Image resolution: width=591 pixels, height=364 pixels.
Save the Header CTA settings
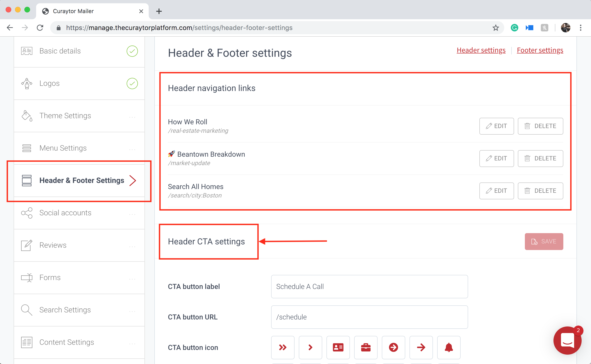(544, 241)
